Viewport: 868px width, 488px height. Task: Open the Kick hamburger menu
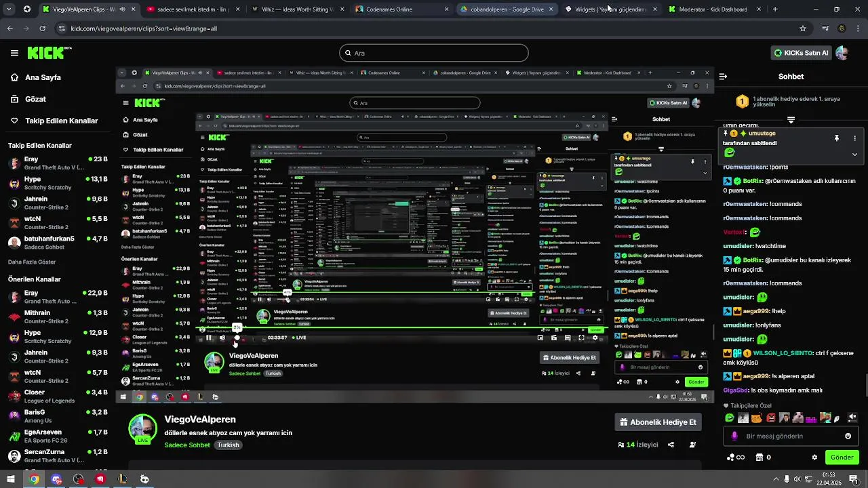[14, 53]
